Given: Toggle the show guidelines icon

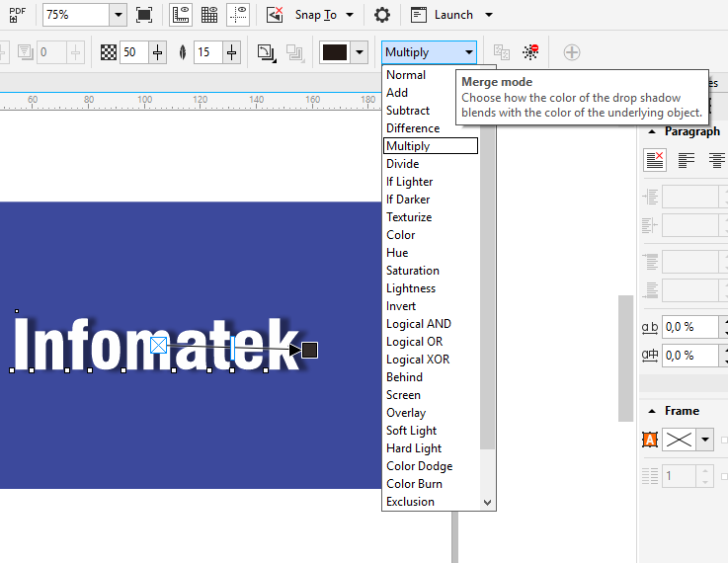Looking at the screenshot, I should point(238,15).
